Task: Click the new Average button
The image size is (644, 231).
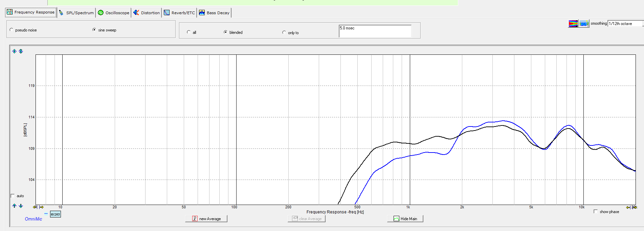Action: (x=206, y=219)
